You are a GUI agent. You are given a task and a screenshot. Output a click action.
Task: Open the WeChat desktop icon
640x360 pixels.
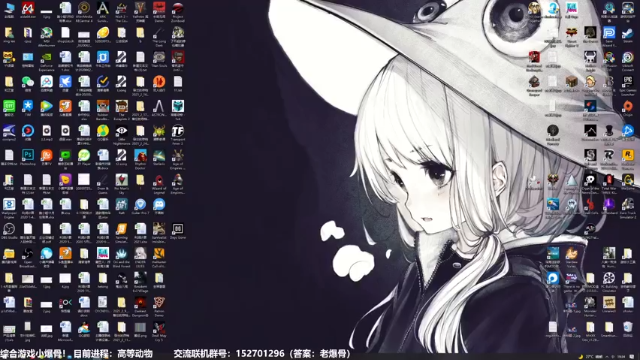click(x=28, y=84)
